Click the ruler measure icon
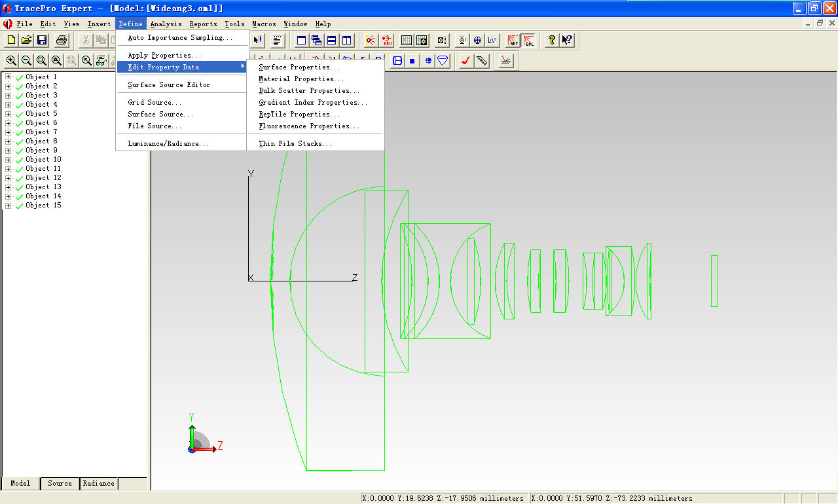Screen dimensions: 838x504 [x=482, y=61]
